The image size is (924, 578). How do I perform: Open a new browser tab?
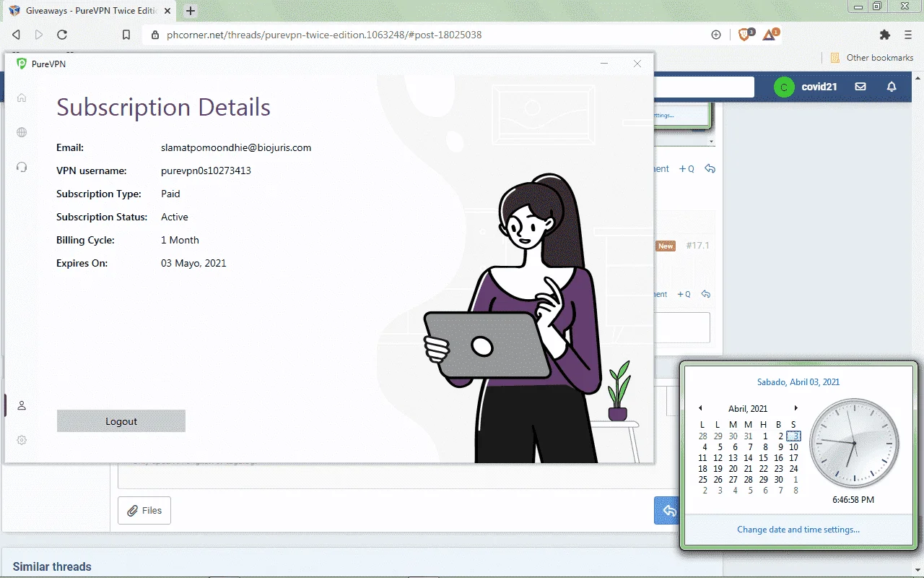tap(191, 11)
